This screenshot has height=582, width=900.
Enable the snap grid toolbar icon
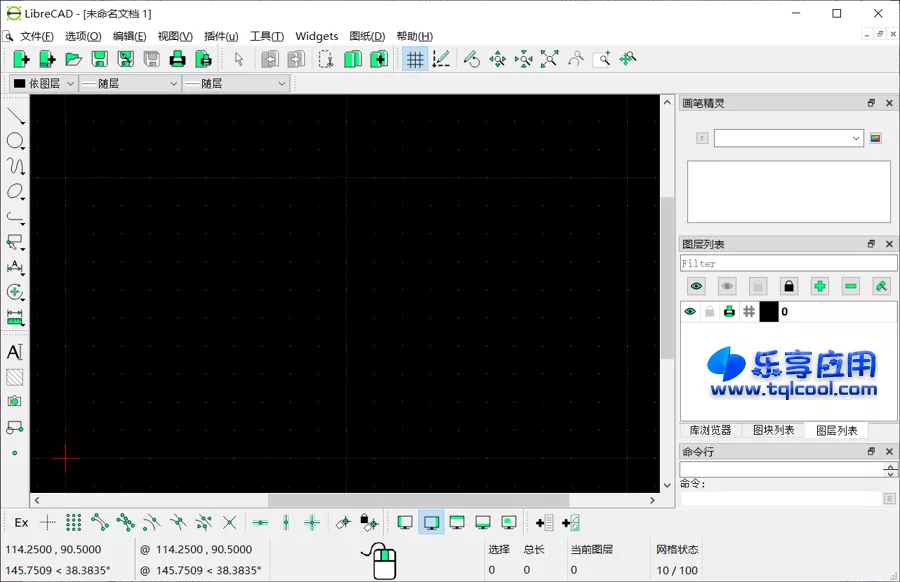pos(414,58)
